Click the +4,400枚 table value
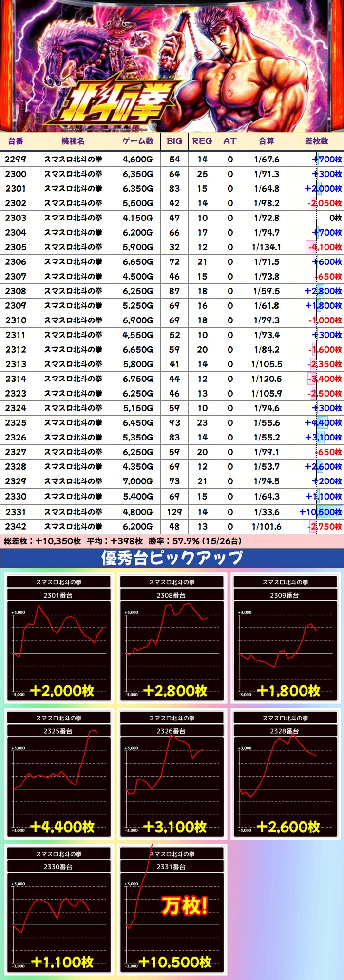Viewport: 344px width, 980px height. click(324, 423)
